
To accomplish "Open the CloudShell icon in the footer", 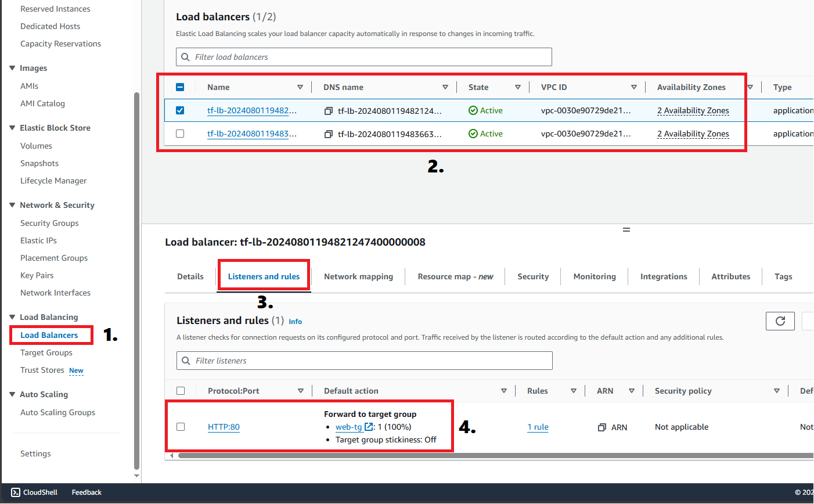I will coord(16,492).
